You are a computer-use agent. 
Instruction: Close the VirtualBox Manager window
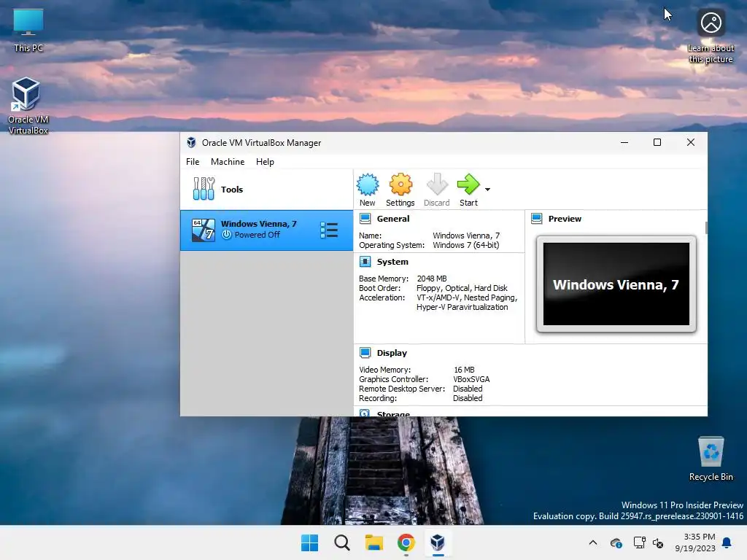coord(690,142)
